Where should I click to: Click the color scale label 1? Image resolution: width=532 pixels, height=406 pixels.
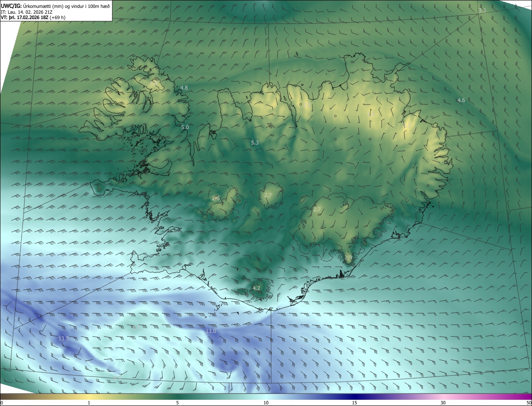coord(89,403)
